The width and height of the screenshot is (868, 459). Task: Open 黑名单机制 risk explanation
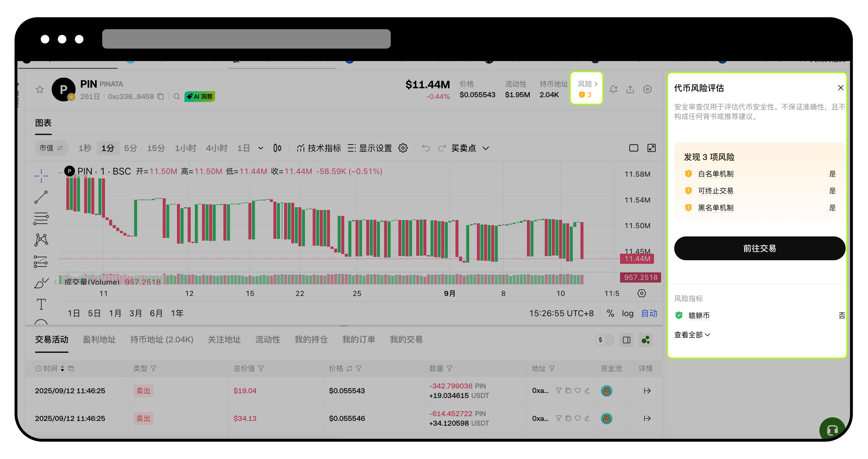[x=716, y=208]
